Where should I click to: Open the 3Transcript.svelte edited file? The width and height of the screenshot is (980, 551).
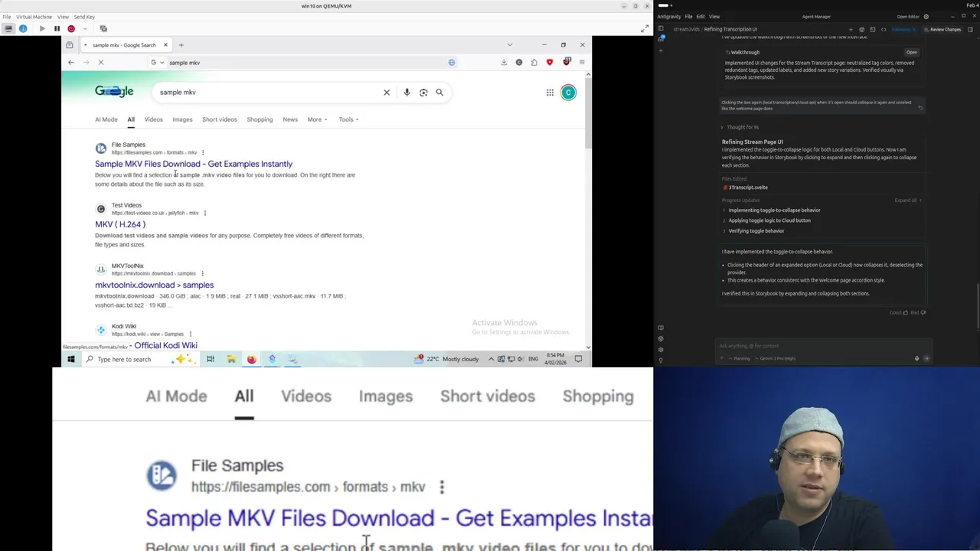[x=745, y=187]
